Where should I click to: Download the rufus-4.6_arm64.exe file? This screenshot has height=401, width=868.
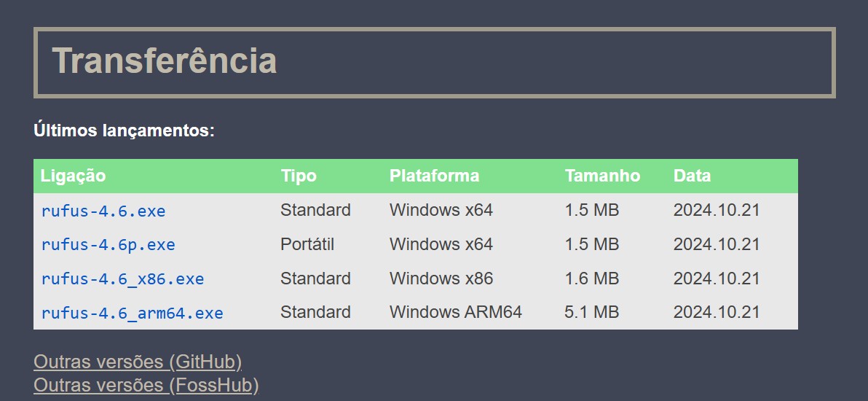(x=132, y=314)
